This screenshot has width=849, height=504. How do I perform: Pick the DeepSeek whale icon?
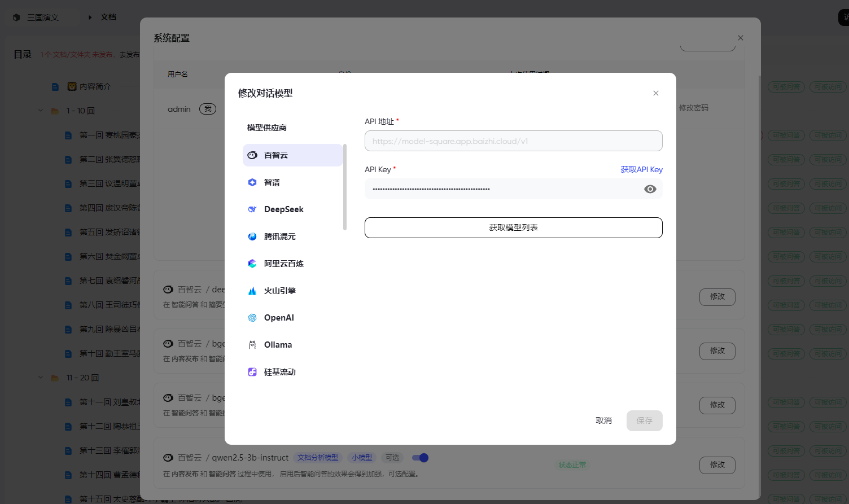[252, 209]
